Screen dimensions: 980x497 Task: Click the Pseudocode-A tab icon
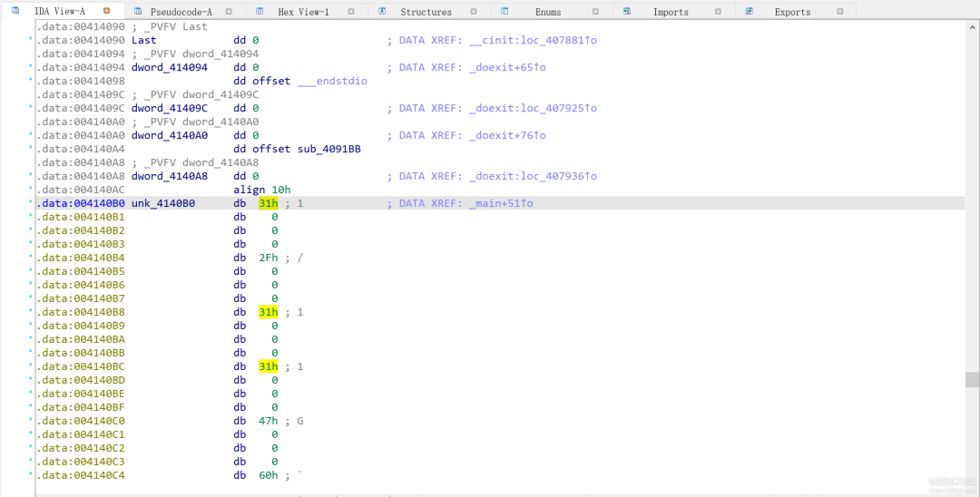click(138, 11)
